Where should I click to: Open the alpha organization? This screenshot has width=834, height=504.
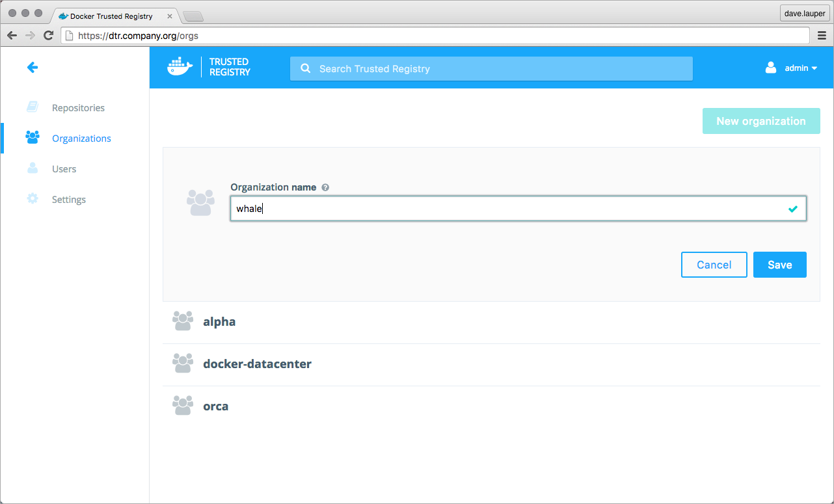coord(219,322)
